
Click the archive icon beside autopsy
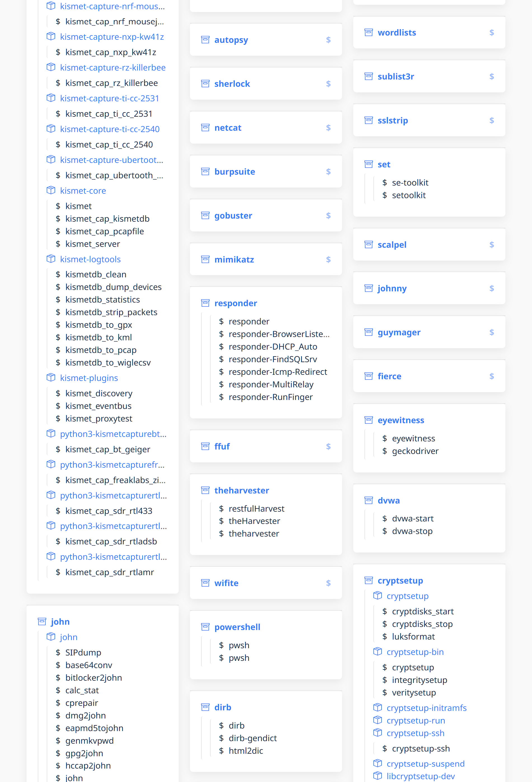205,40
